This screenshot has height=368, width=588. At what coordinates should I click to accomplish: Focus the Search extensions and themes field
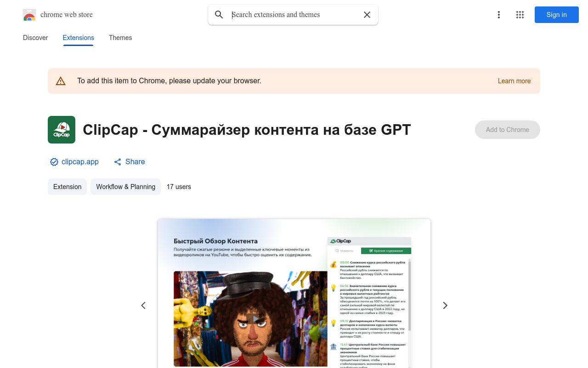[294, 15]
